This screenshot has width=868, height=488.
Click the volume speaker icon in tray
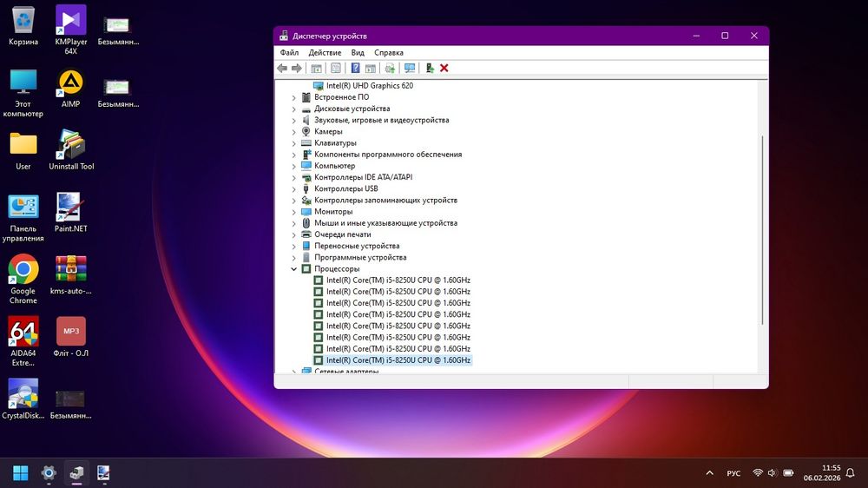tap(773, 473)
